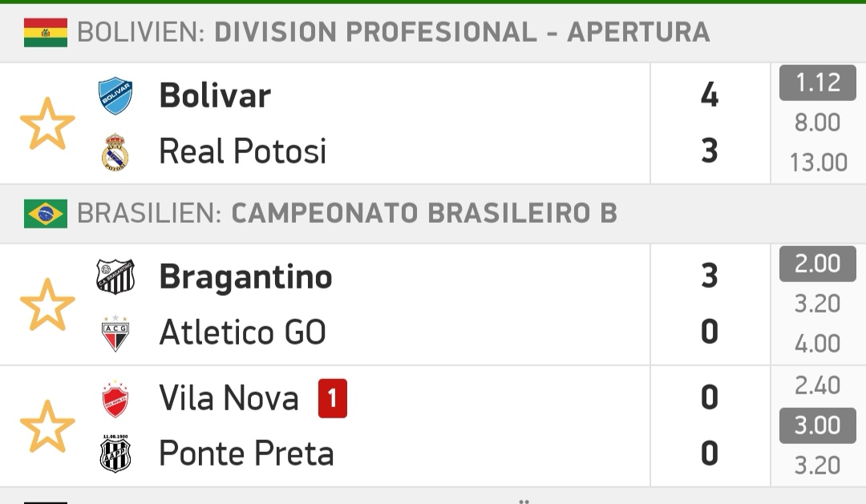Screen dimensions: 866x504
Task: Pick the 2.00 home odds on Bragantino
Action: 817,264
